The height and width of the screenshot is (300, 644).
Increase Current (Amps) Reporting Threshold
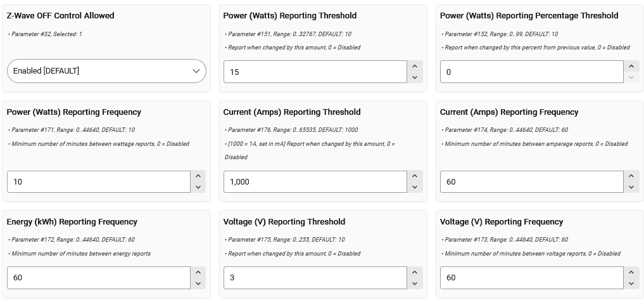415,176
